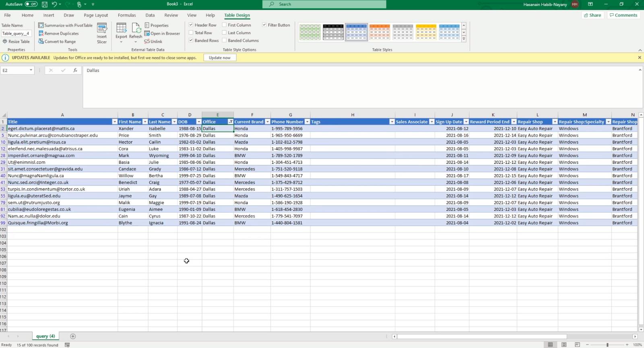Click Open in Browser
The width and height of the screenshot is (644, 348).
162,33
